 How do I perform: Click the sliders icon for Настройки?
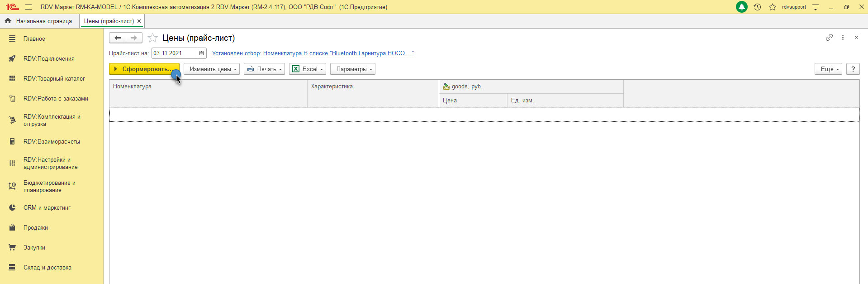click(12, 163)
